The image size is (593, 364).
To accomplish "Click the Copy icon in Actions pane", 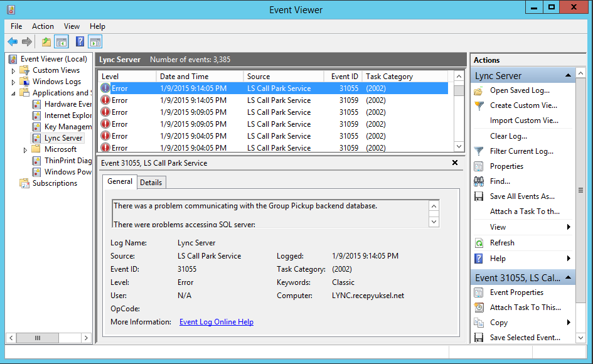I will tap(479, 323).
